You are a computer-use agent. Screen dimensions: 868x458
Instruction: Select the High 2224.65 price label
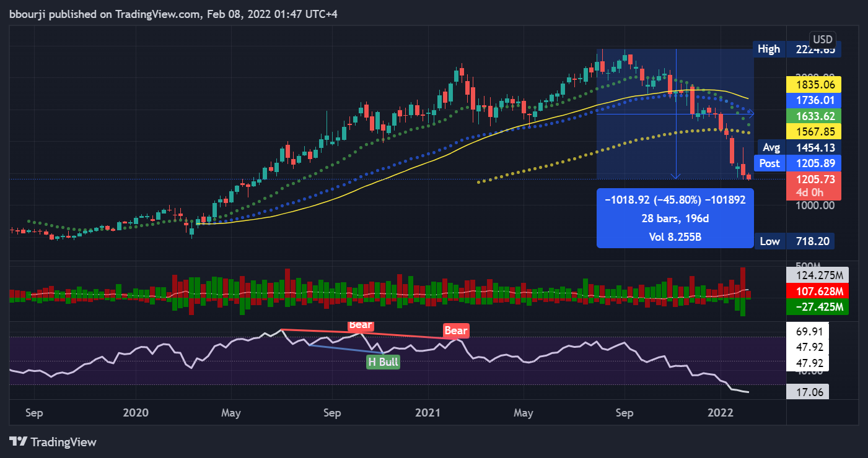click(x=797, y=49)
